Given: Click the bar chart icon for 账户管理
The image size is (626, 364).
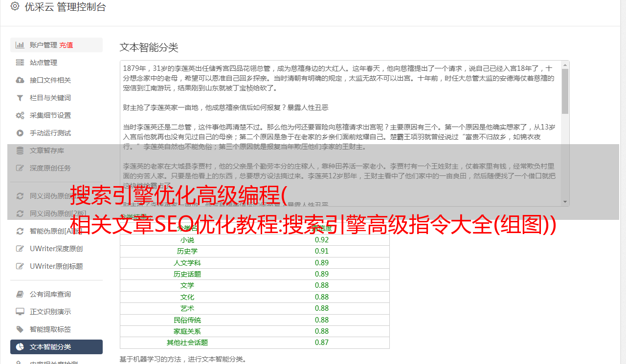Looking at the screenshot, I should [x=20, y=45].
